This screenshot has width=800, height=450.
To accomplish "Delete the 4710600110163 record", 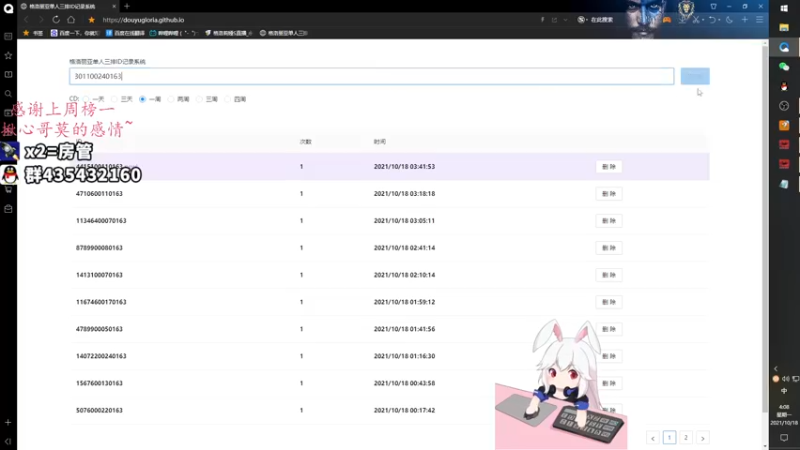I will click(609, 194).
